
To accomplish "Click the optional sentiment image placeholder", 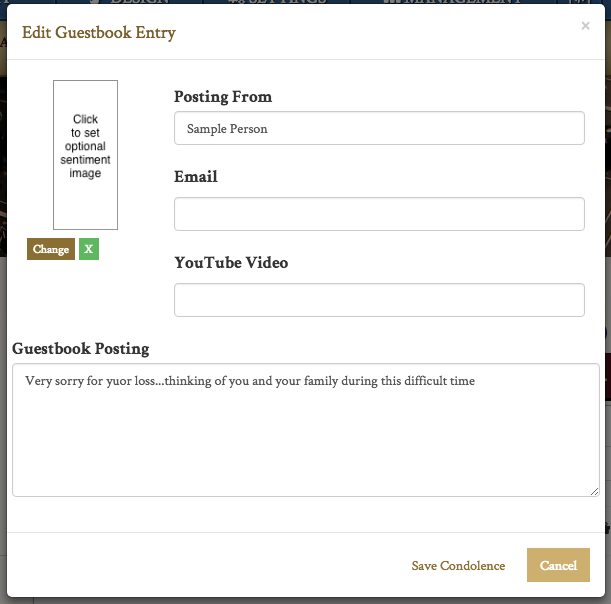I will tap(86, 155).
